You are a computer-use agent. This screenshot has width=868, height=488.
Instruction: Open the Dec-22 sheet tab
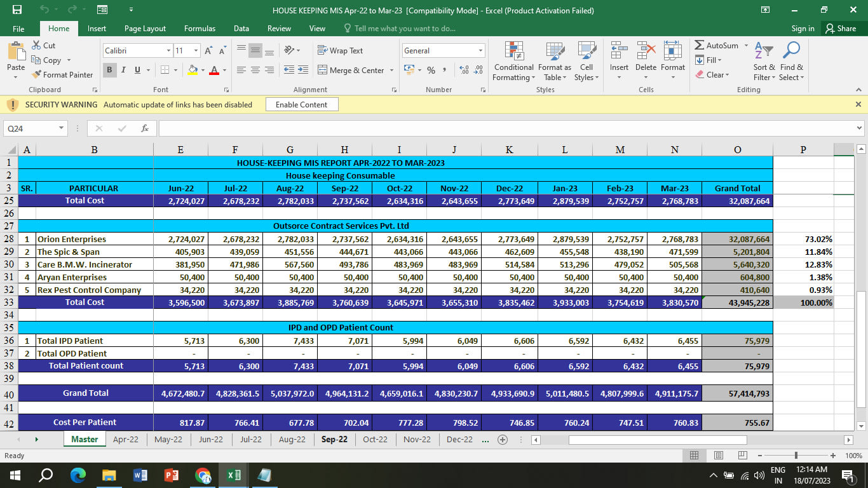tap(459, 439)
